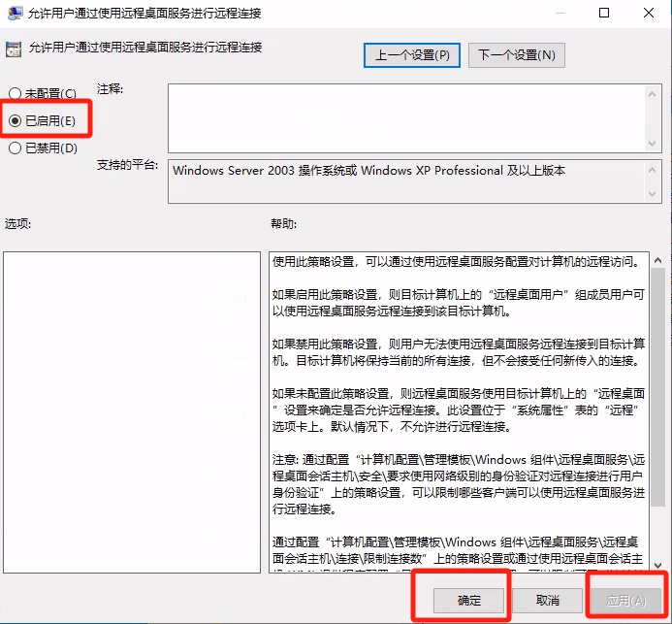Confirm the setting with 确定 button
The height and width of the screenshot is (624, 672).
pyautogui.click(x=469, y=601)
